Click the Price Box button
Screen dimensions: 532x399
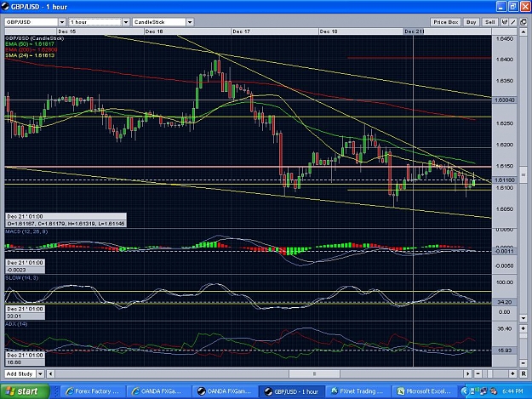[445, 22]
